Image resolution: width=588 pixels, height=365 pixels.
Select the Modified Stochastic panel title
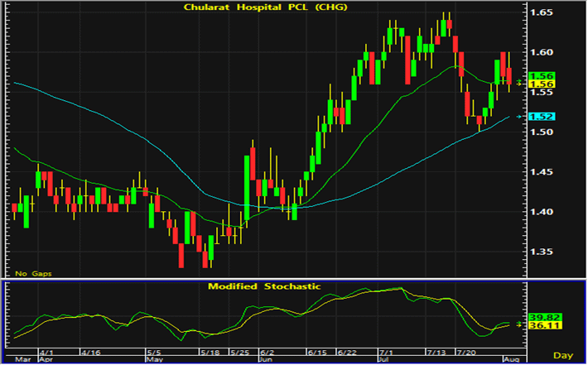[x=264, y=286]
